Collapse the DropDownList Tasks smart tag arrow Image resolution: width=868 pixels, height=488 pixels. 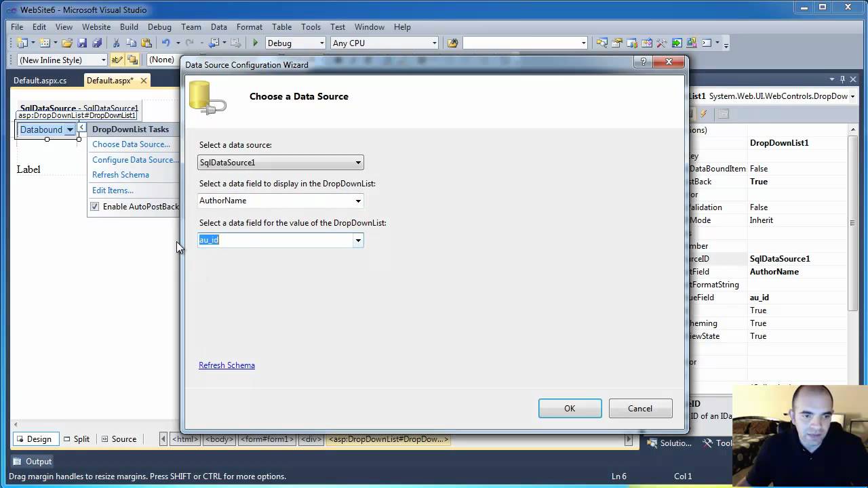[x=81, y=127]
